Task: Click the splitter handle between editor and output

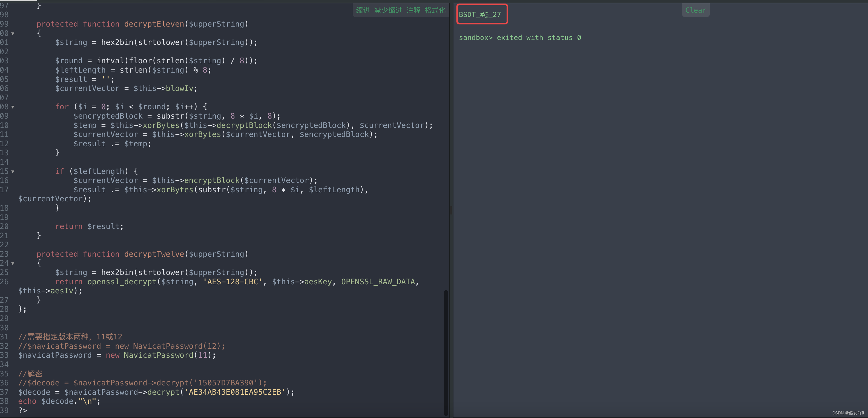Action: point(451,210)
